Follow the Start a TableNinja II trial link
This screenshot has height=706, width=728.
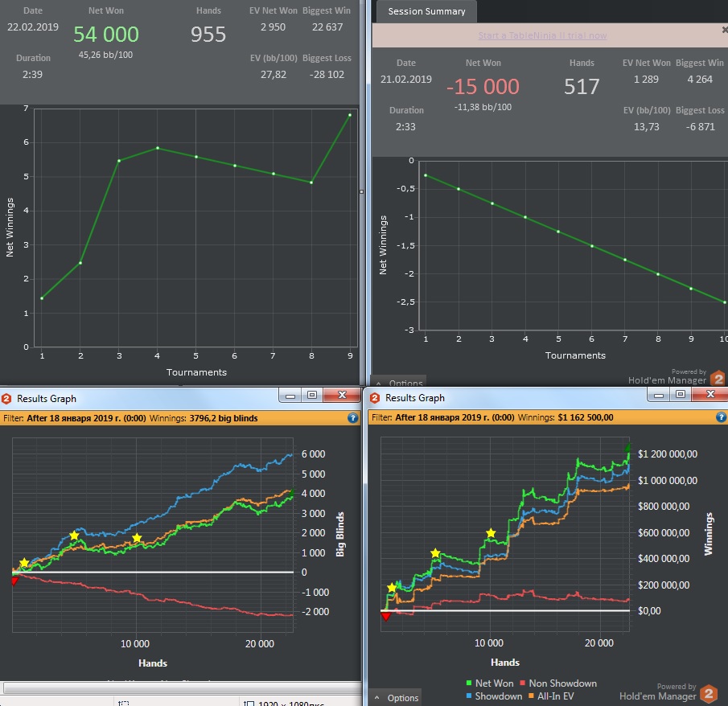tap(542, 35)
